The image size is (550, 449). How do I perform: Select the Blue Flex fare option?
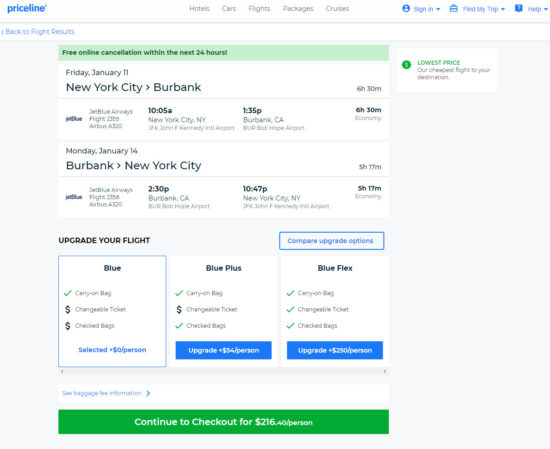335,350
